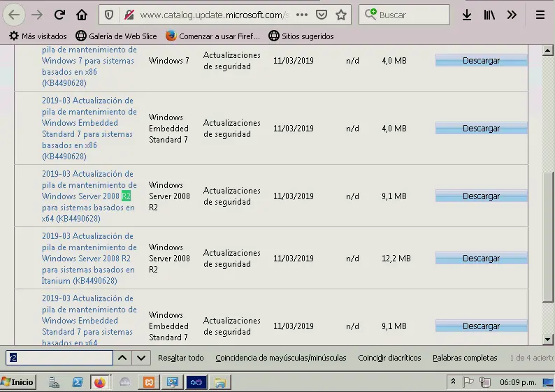Download Server 2008 R2 x64 9,1 MB update
This screenshot has width=555, height=392.
coord(481,196)
